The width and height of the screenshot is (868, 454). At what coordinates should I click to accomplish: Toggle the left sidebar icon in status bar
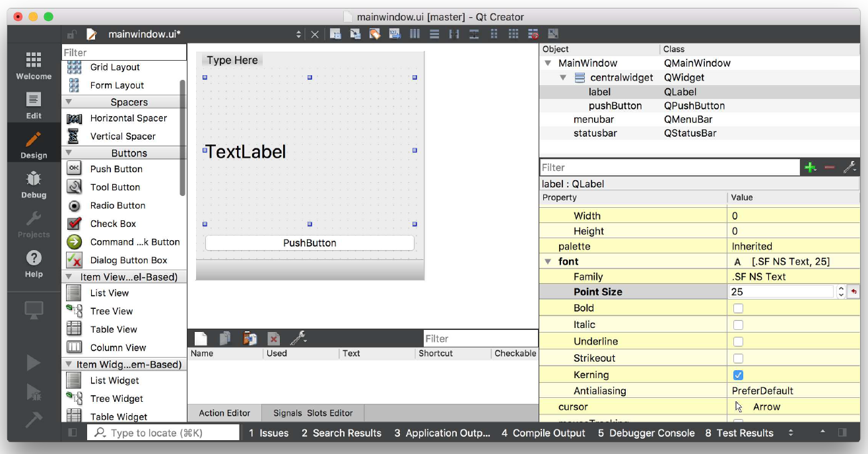73,433
